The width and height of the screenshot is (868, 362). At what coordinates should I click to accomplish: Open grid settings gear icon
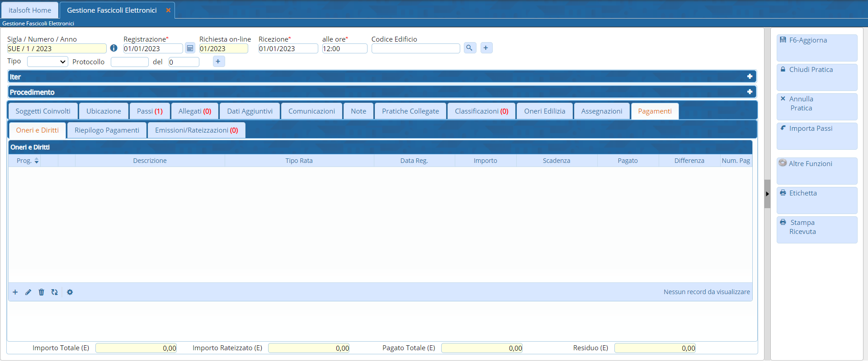pos(70,292)
